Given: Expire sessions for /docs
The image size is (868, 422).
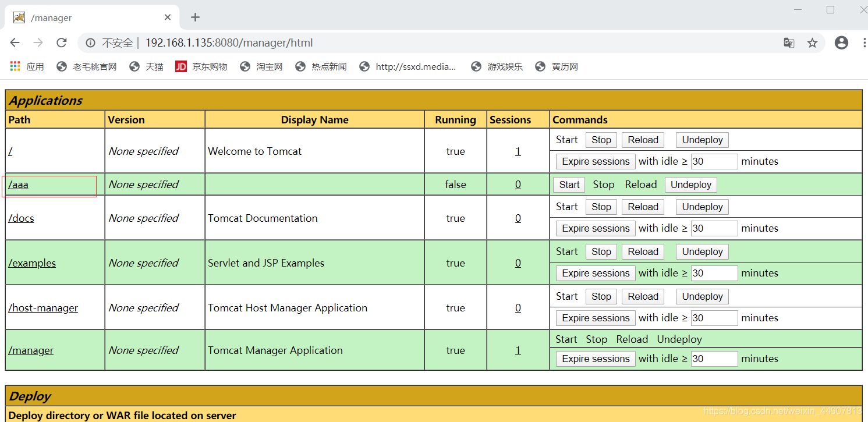Looking at the screenshot, I should pyautogui.click(x=596, y=228).
